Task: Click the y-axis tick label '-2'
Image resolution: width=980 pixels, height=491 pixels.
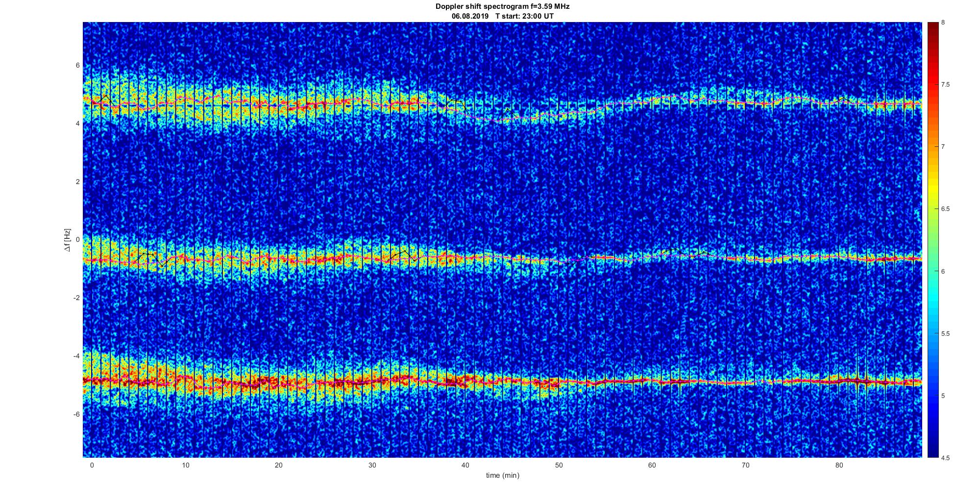Action: click(x=76, y=298)
